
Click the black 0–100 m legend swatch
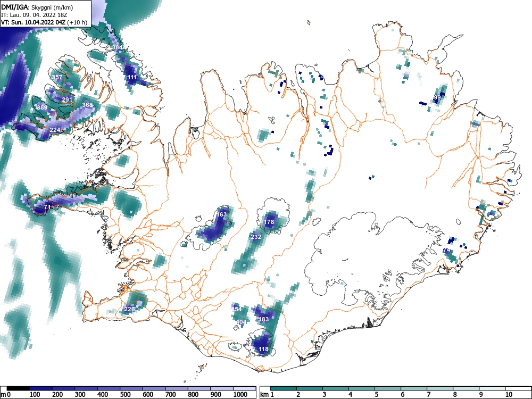(x=18, y=388)
